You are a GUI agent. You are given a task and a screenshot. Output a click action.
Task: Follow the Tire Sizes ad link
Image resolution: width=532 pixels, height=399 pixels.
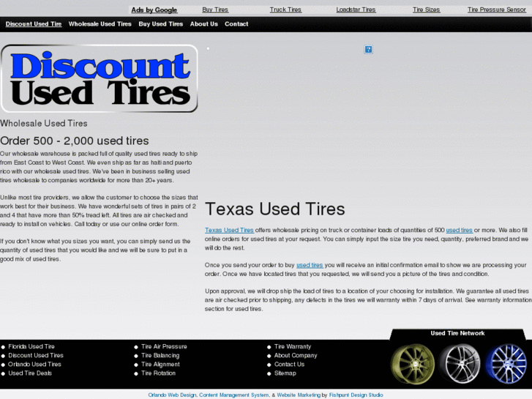pos(426,10)
